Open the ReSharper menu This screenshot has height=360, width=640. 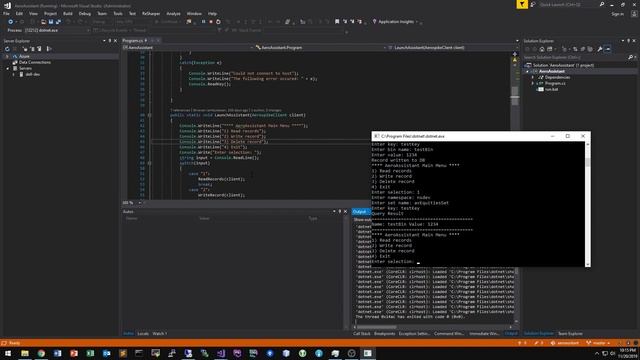(x=151, y=13)
